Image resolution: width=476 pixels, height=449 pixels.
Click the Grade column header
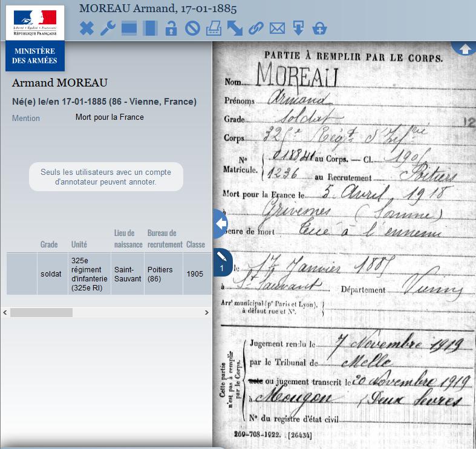49,244
